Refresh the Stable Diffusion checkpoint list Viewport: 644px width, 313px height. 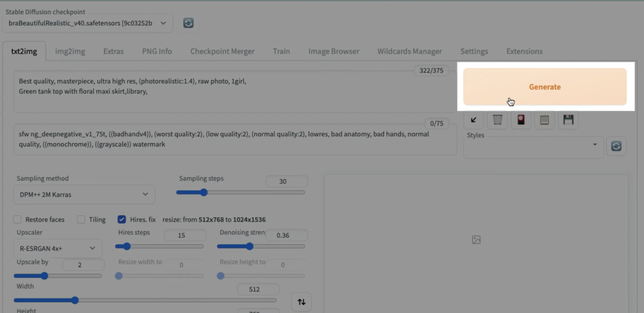188,23
